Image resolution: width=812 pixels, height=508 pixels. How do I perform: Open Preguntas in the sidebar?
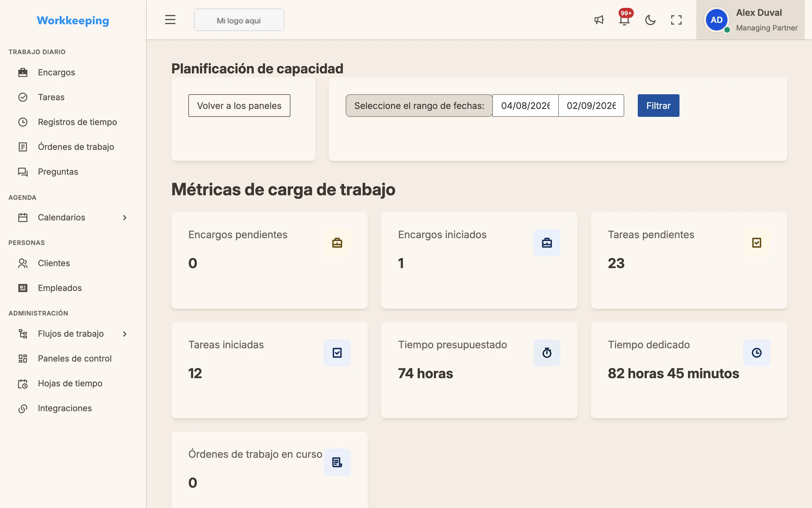(x=73, y=172)
